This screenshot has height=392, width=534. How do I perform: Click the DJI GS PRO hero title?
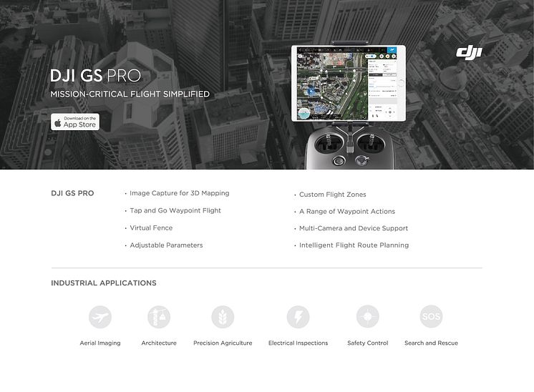coord(95,76)
